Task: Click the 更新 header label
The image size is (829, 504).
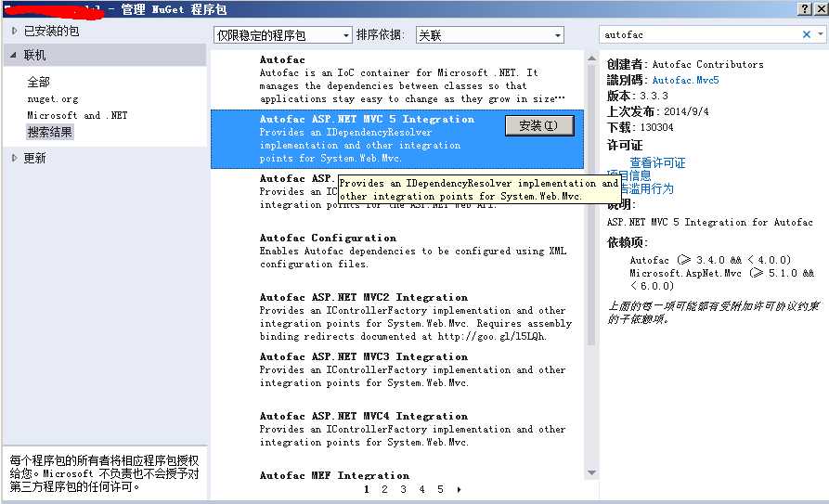Action: point(34,158)
